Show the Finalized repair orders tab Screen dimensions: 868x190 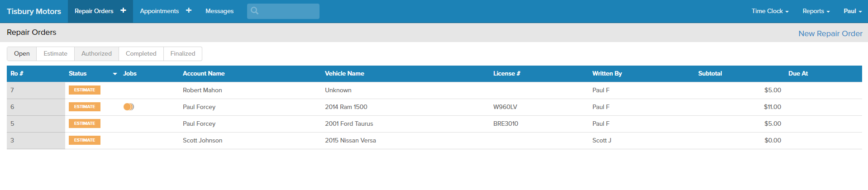(183, 53)
